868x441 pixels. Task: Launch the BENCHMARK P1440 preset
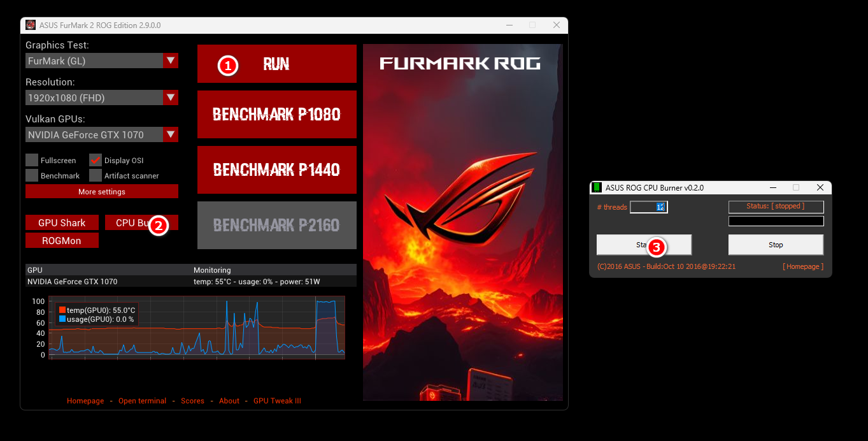277,170
